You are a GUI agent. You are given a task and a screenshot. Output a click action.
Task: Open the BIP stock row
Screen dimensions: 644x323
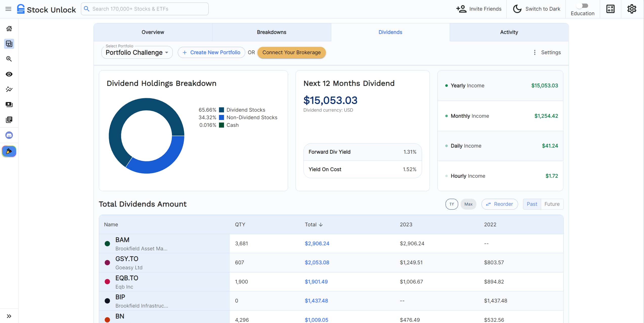tap(331, 301)
